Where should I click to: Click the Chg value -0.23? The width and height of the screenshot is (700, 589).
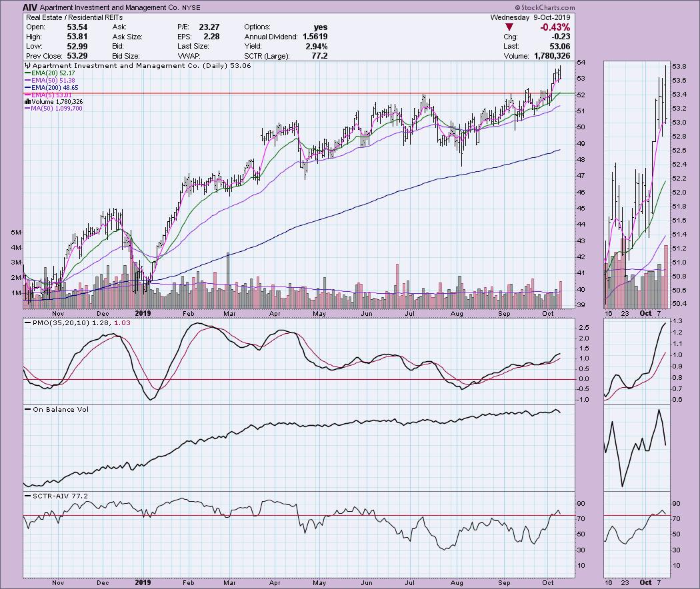pyautogui.click(x=561, y=37)
